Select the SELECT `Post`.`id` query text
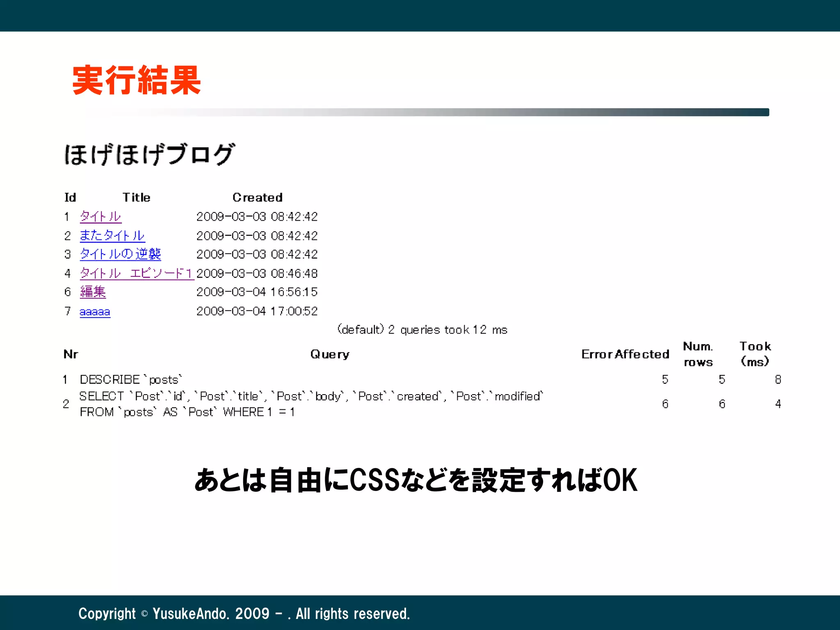Screen dimensions: 840x630 (x=312, y=404)
